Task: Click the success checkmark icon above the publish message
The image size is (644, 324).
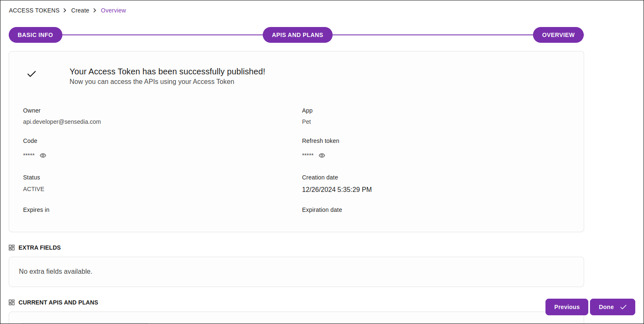Action: point(31,74)
